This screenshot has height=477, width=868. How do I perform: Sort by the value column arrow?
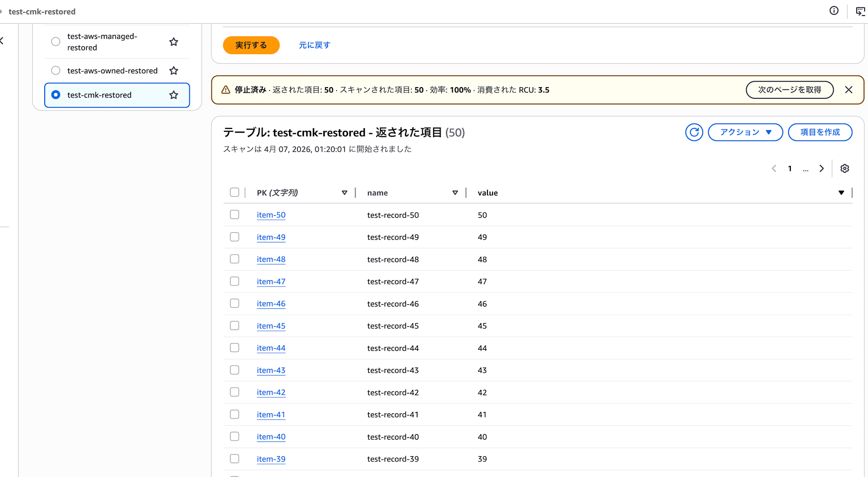[x=841, y=193]
